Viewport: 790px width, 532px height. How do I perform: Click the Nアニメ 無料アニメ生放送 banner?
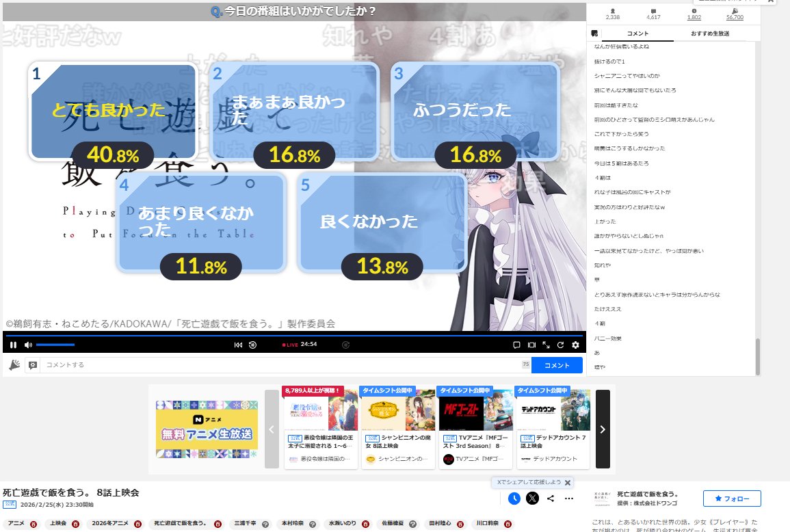tap(207, 429)
